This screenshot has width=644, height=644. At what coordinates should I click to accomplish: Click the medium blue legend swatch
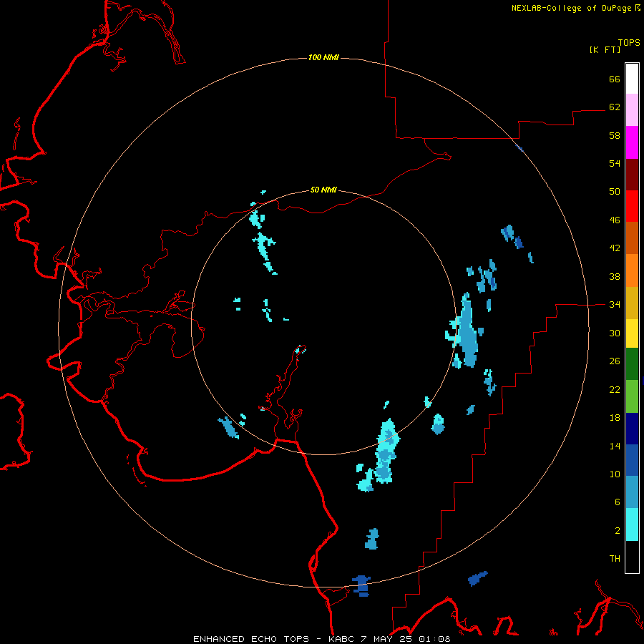[632, 460]
